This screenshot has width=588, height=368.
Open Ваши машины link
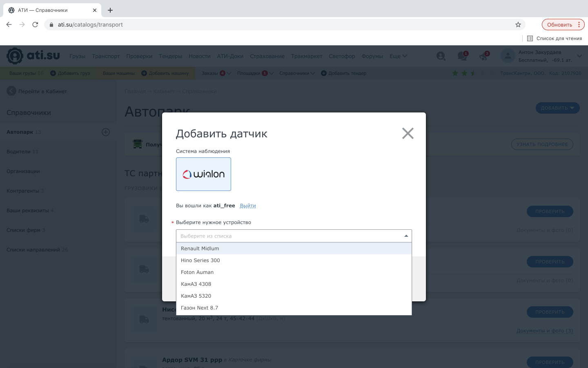(x=118, y=73)
